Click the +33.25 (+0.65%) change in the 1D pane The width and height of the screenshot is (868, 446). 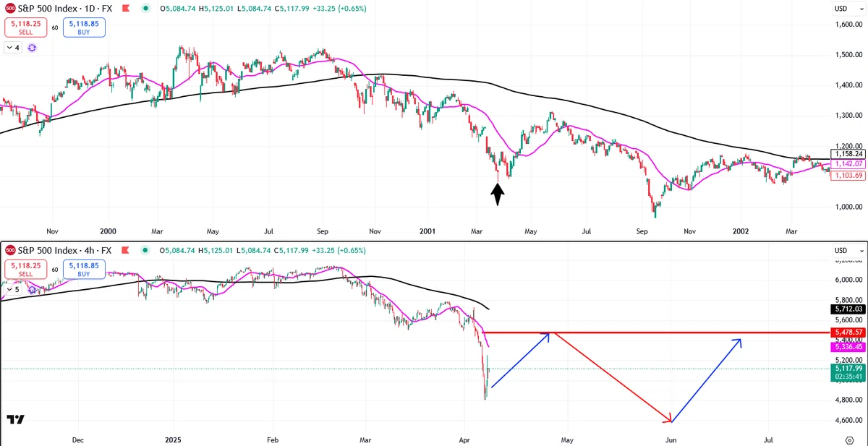[338, 9]
